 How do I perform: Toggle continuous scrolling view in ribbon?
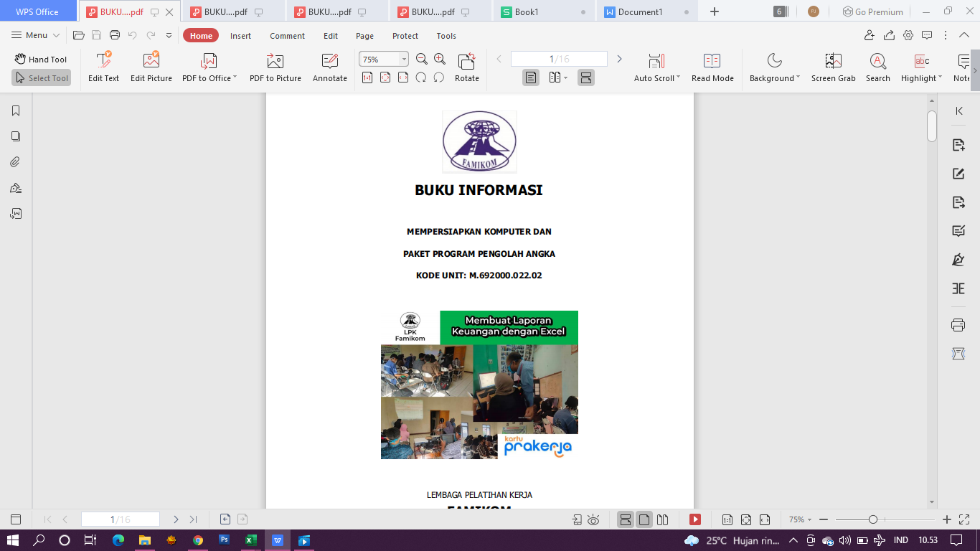pyautogui.click(x=586, y=77)
